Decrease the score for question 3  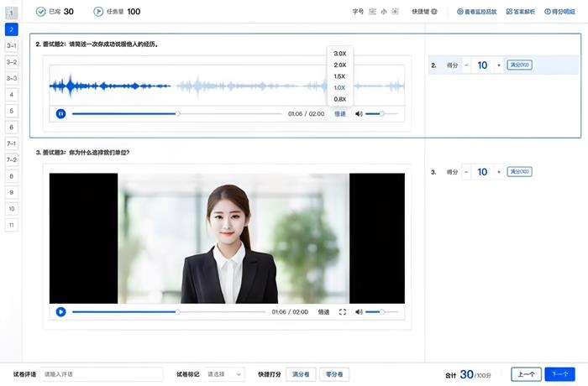click(466, 172)
